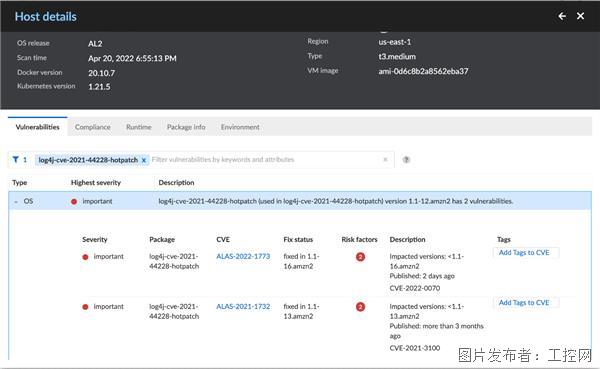Screen dimensions: 600x369
Task: Sort by the Type column header
Action: click(x=20, y=183)
